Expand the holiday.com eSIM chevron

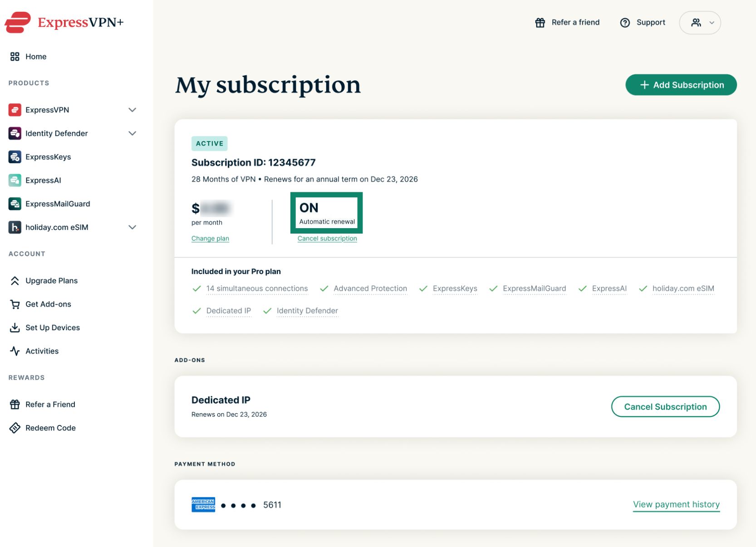pos(132,227)
